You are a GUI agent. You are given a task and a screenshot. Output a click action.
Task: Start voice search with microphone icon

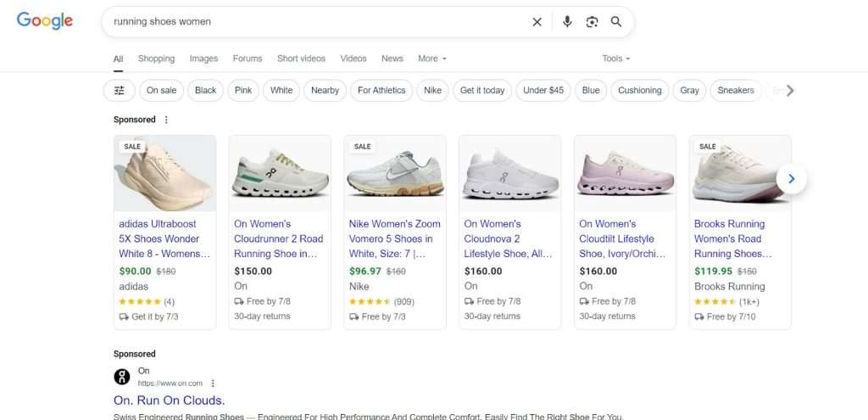(x=567, y=21)
